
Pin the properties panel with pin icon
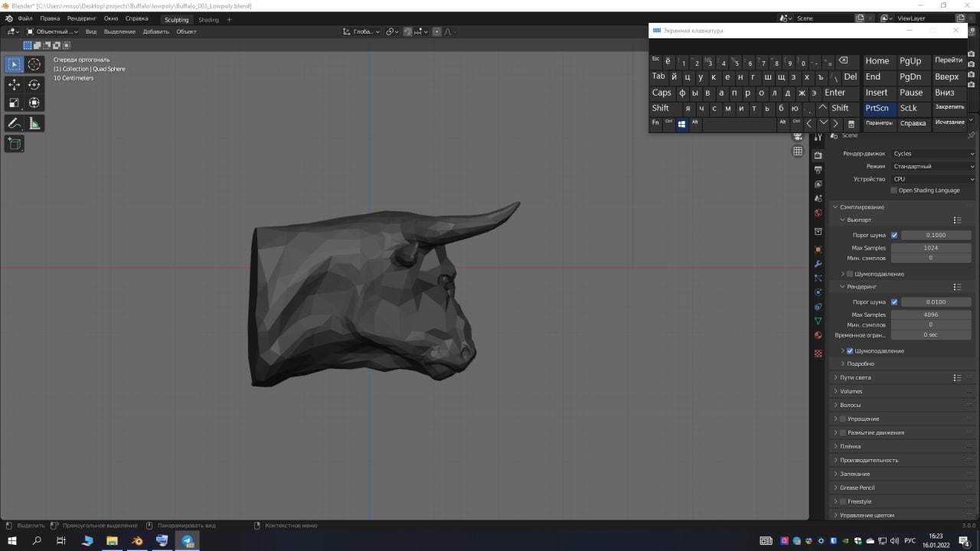972,135
